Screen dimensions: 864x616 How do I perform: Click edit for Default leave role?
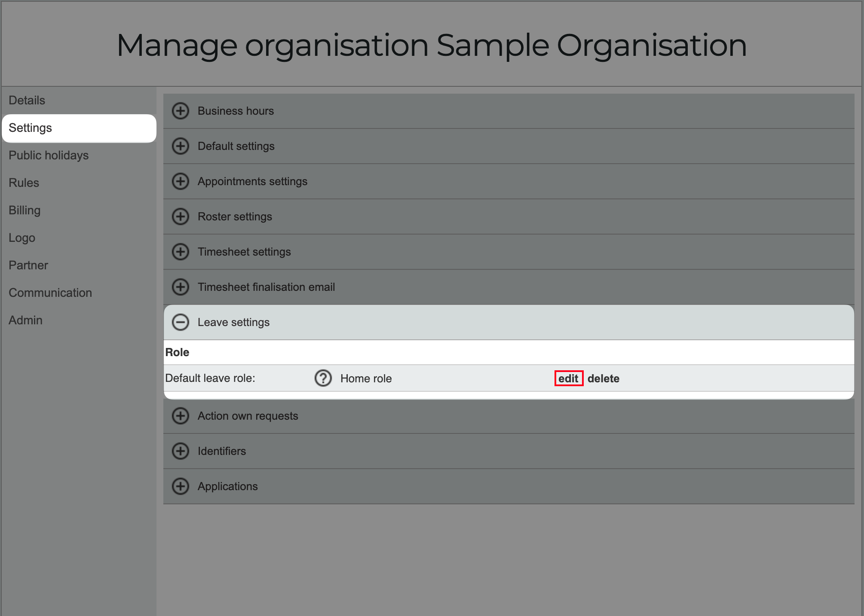569,378
